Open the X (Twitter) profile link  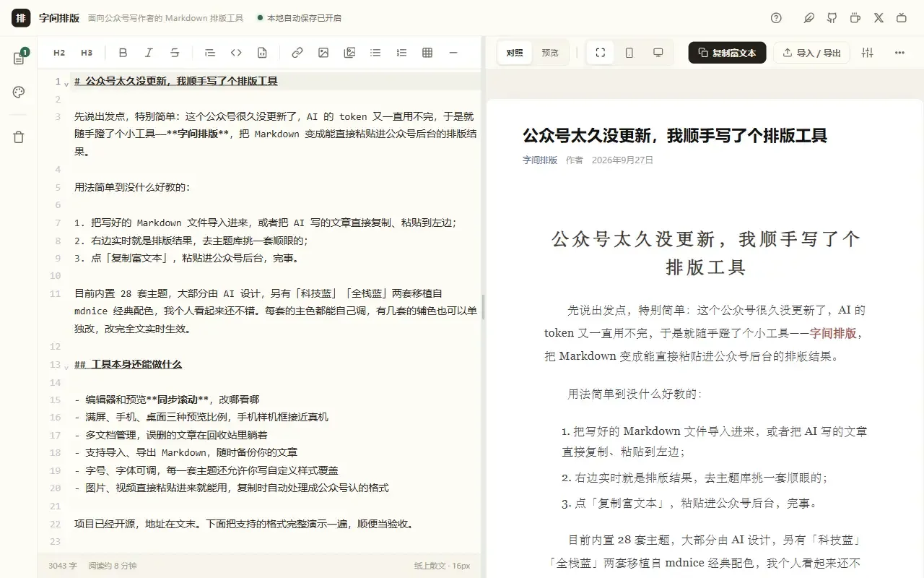tap(879, 18)
